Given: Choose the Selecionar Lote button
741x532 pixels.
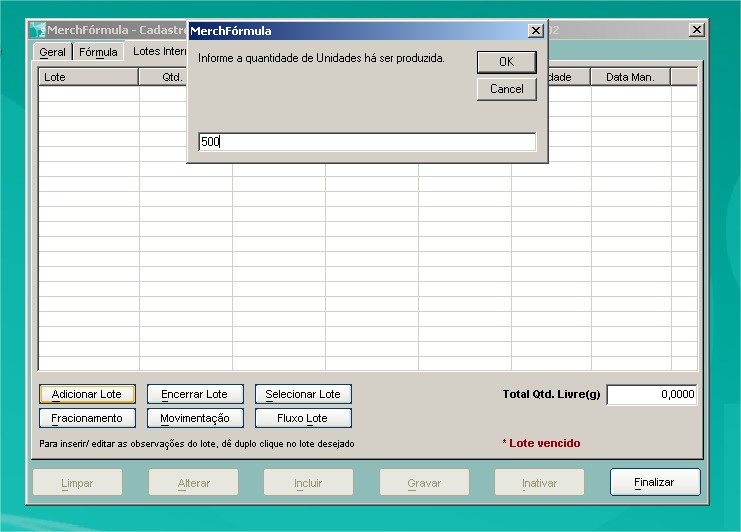Looking at the screenshot, I should click(x=302, y=394).
